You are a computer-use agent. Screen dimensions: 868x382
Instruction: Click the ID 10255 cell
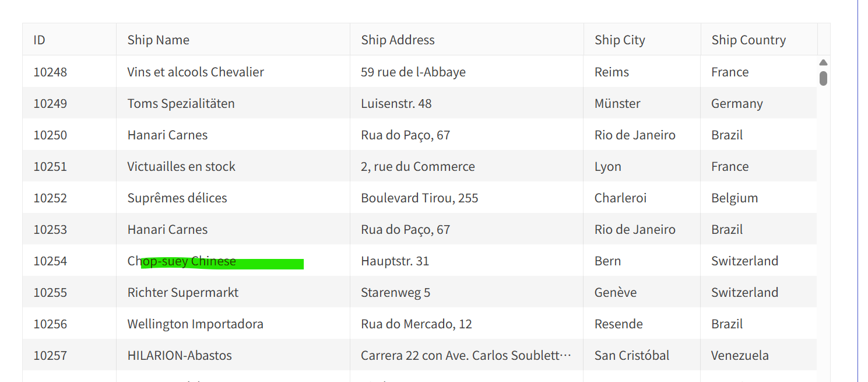50,292
